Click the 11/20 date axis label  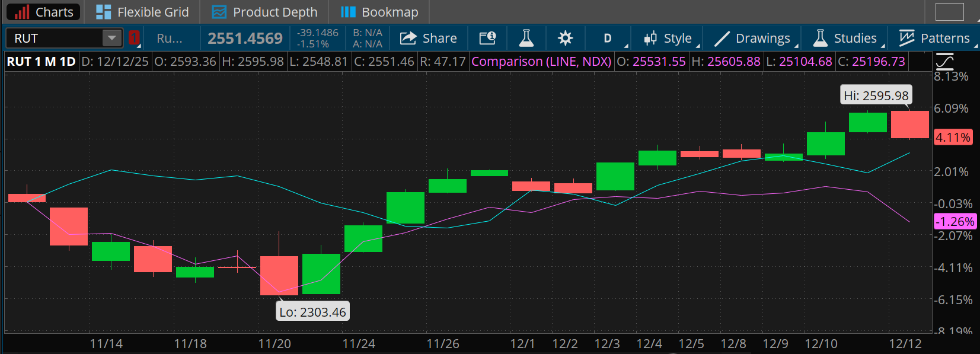(x=274, y=343)
